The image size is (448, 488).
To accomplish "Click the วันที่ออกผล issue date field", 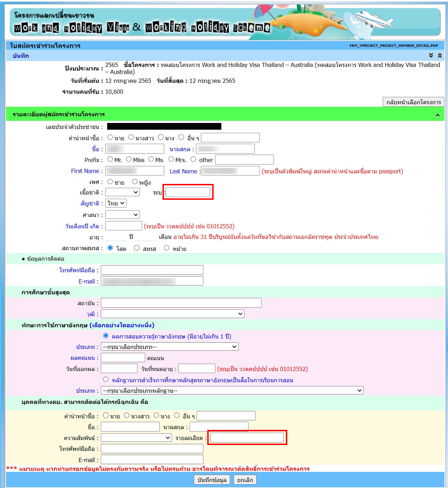I will point(119,369).
